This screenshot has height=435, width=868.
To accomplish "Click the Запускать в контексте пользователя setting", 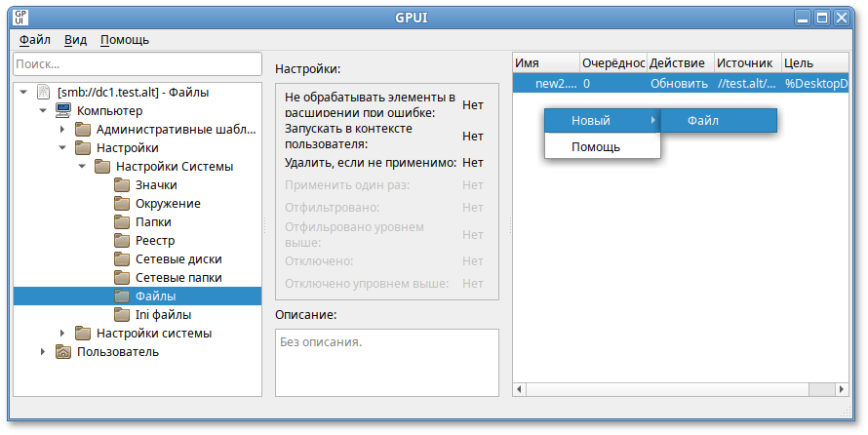I will [384, 137].
